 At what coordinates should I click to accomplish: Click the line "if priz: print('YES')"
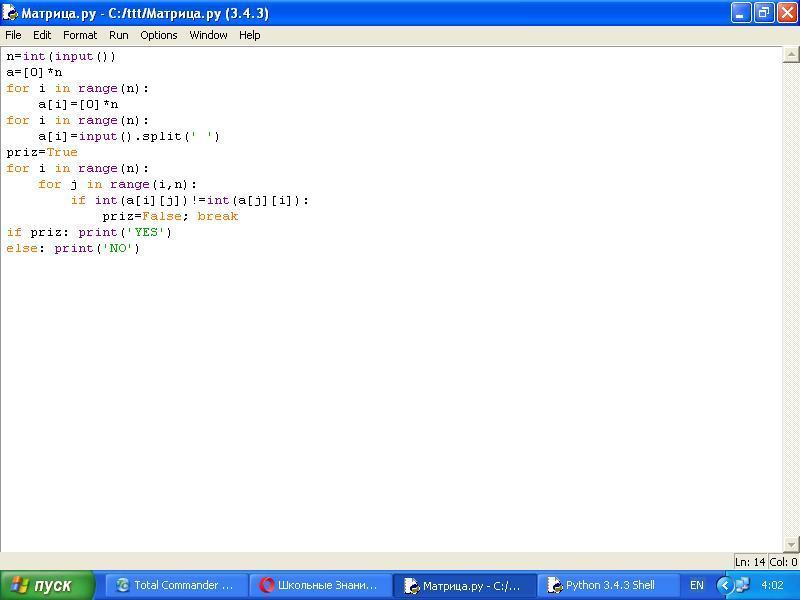pos(89,232)
